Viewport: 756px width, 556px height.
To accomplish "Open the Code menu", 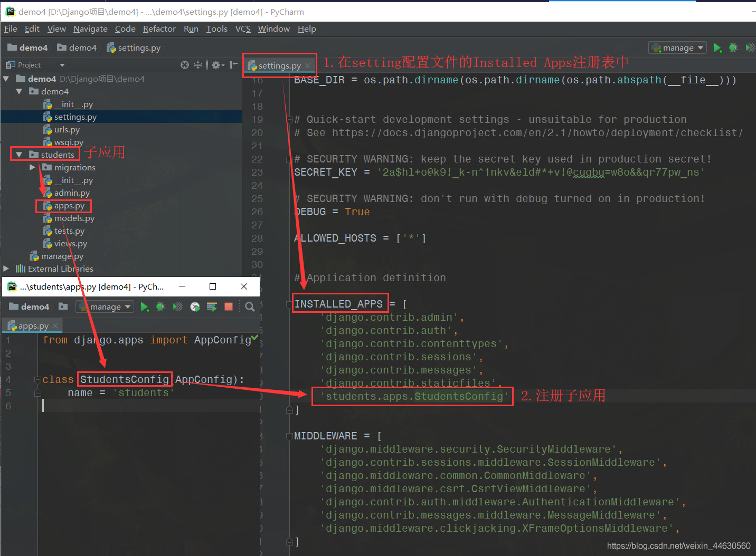I will tap(125, 28).
